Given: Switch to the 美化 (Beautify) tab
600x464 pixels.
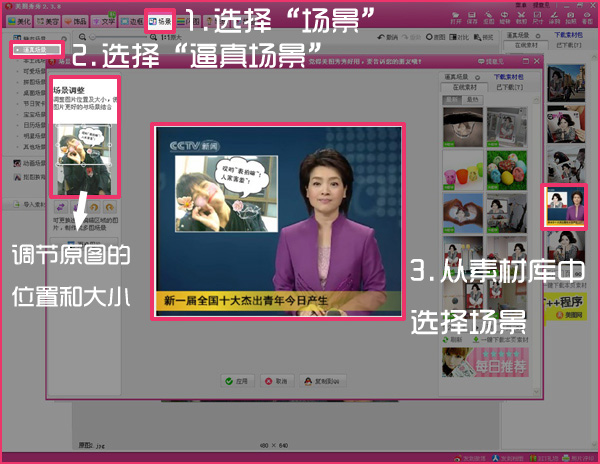Looking at the screenshot, I should pyautogui.click(x=19, y=20).
